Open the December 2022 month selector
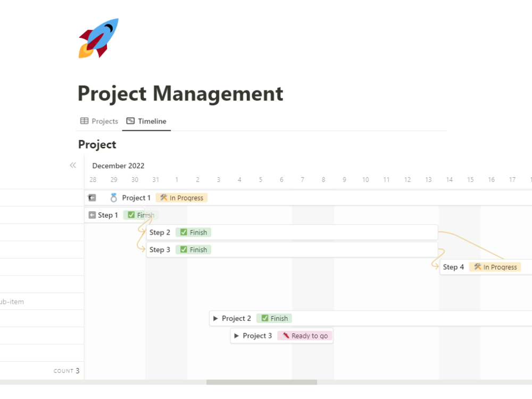The image size is (532, 399). point(118,165)
